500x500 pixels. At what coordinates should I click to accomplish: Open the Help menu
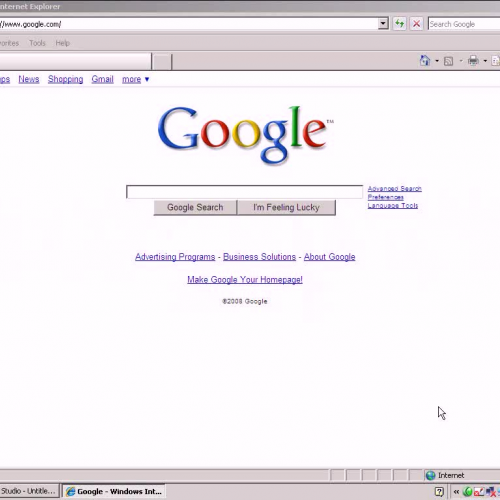point(63,43)
